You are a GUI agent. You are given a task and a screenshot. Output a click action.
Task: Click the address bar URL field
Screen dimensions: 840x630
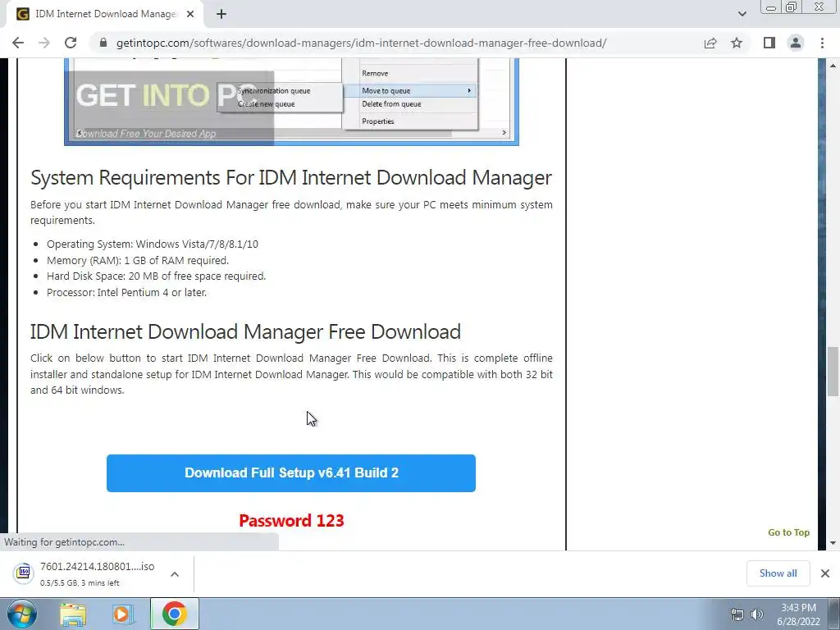tap(361, 43)
